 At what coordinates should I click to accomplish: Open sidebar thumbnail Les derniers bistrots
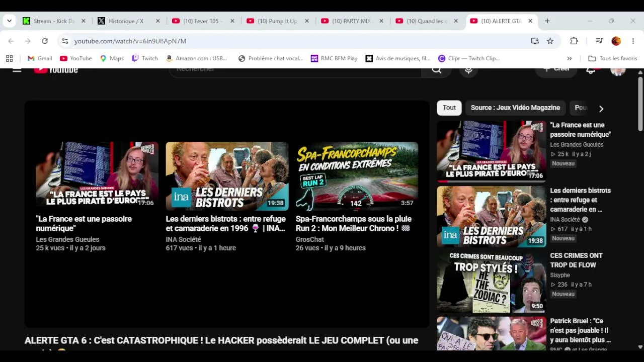[492, 217]
